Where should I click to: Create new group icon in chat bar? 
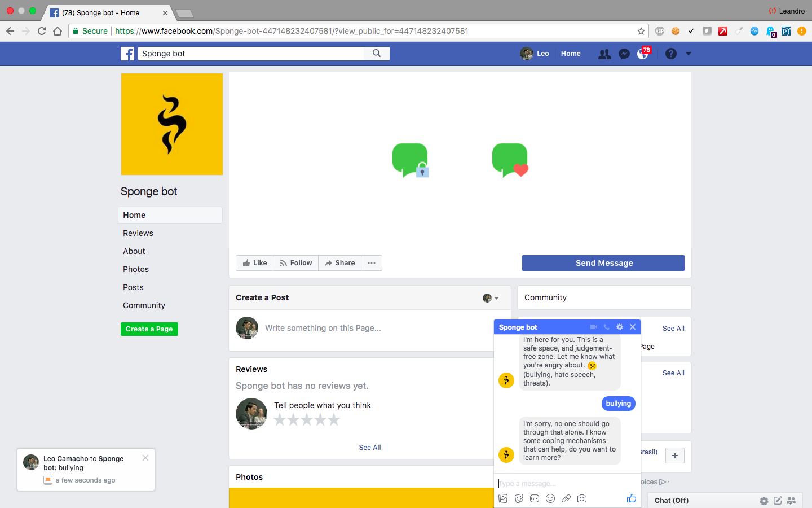[x=791, y=501]
